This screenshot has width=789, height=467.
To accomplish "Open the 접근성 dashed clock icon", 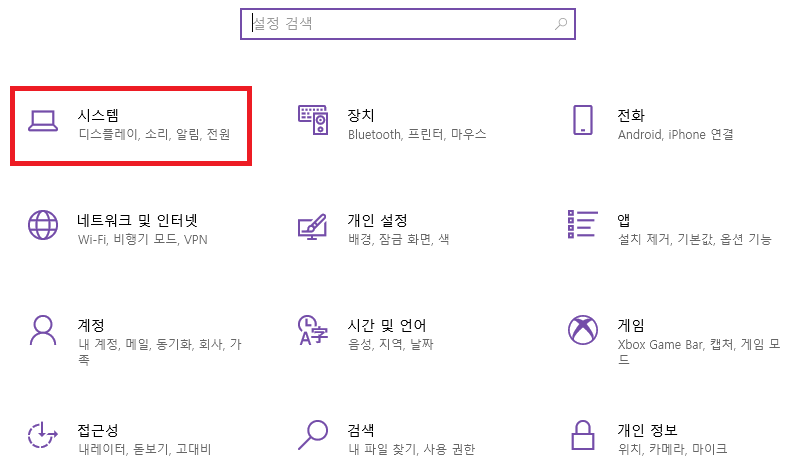I will coord(43,434).
